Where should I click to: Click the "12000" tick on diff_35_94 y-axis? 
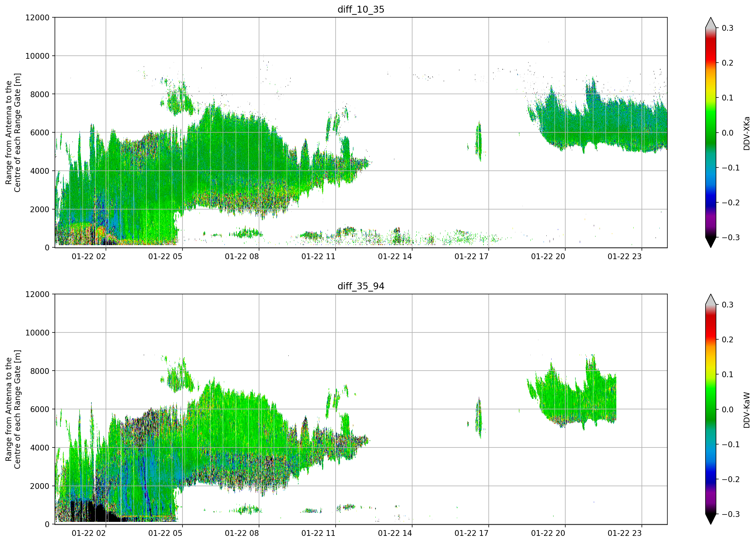[x=37, y=294]
